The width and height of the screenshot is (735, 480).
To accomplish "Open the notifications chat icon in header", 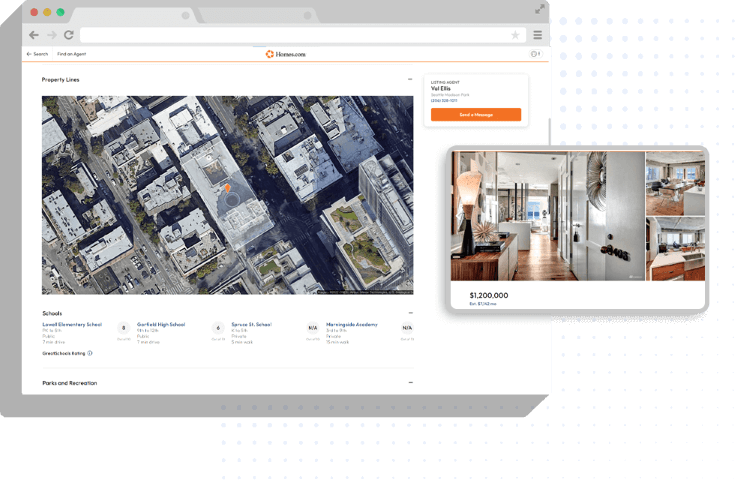I will point(535,54).
